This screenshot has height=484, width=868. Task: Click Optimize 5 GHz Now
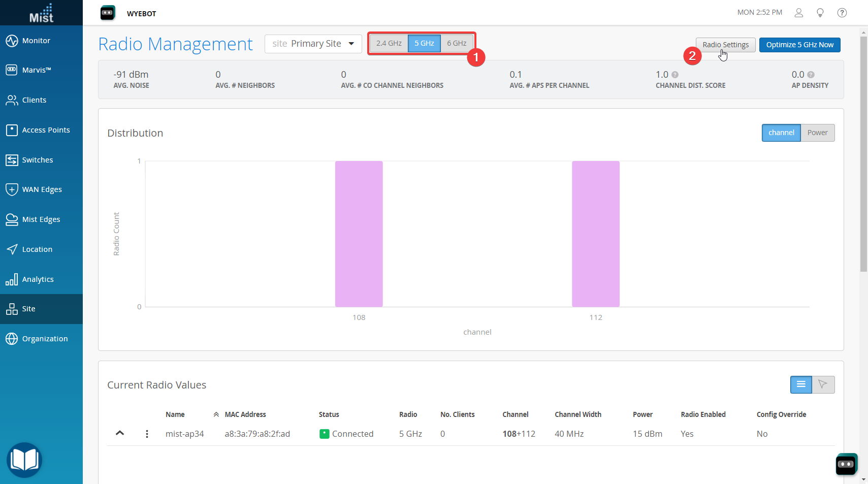800,45
